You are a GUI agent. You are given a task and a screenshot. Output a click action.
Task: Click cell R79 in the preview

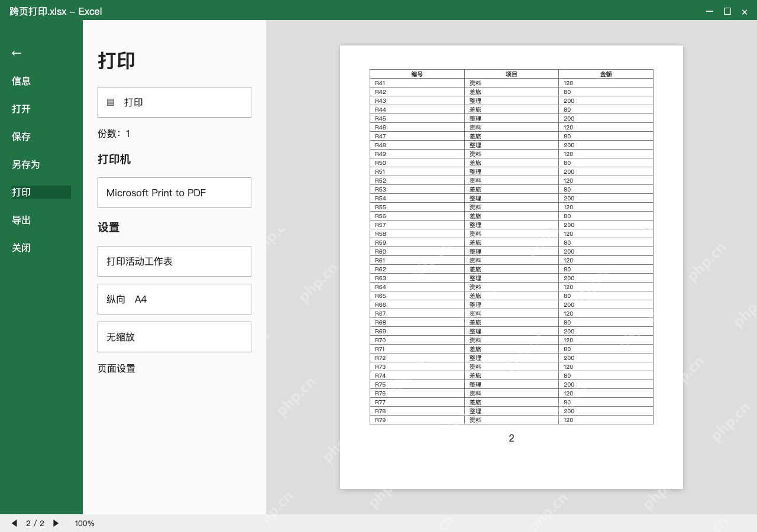point(417,420)
